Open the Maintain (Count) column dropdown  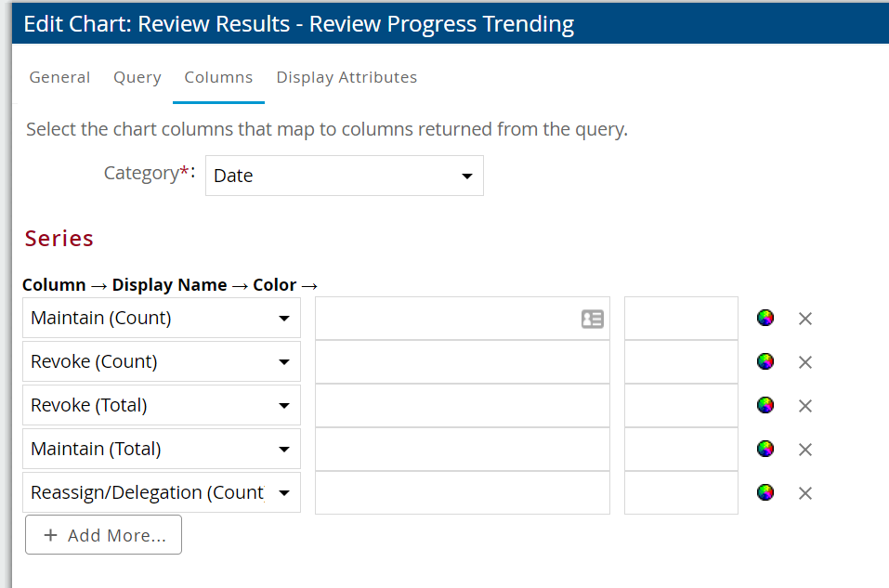click(x=161, y=318)
